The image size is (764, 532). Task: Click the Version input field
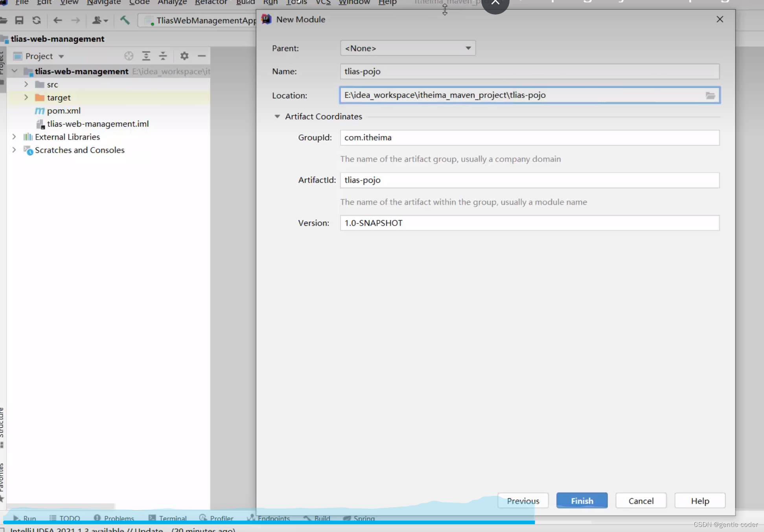click(530, 223)
